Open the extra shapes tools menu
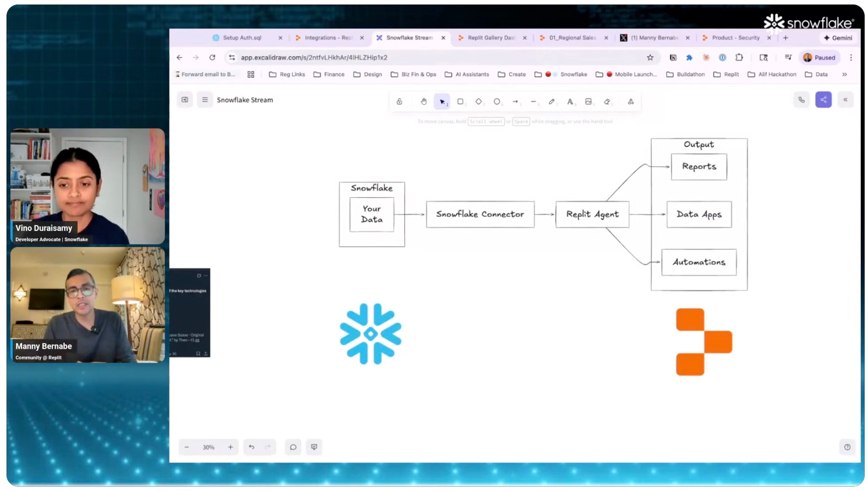868x491 pixels. pos(630,101)
